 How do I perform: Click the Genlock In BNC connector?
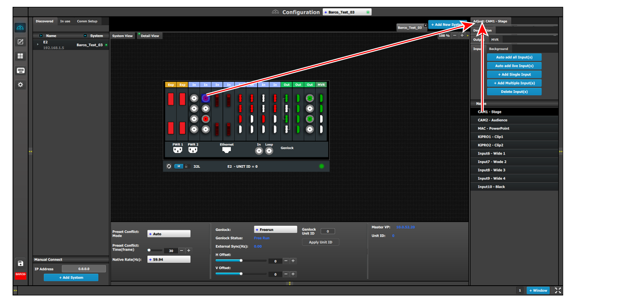click(259, 151)
